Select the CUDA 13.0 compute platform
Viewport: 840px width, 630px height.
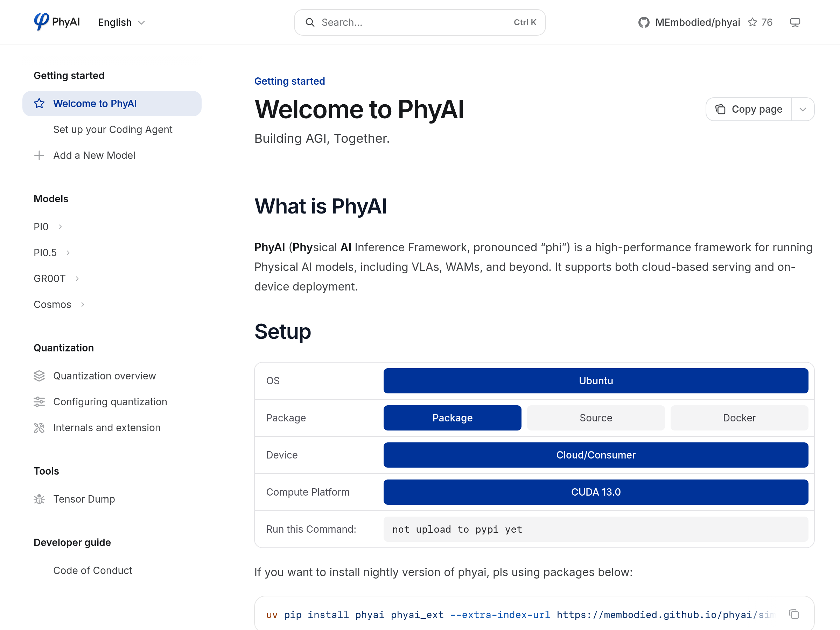point(595,492)
